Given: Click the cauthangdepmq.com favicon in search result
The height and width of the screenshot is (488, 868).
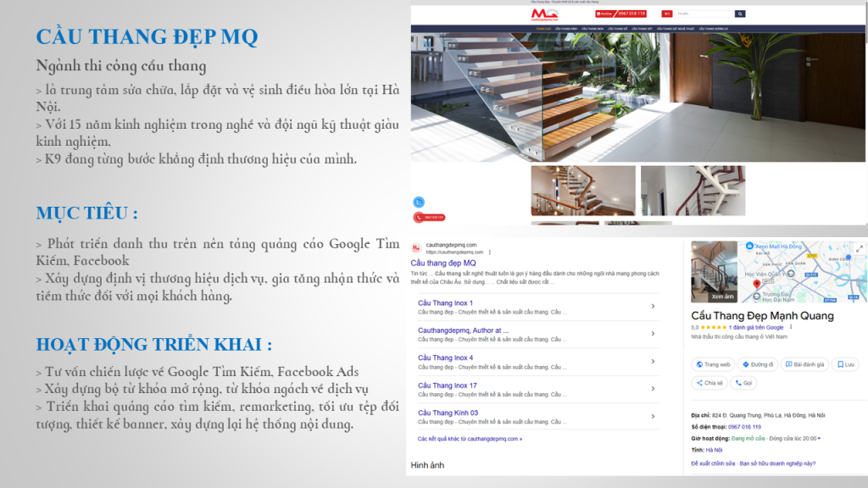Looking at the screenshot, I should (415, 248).
